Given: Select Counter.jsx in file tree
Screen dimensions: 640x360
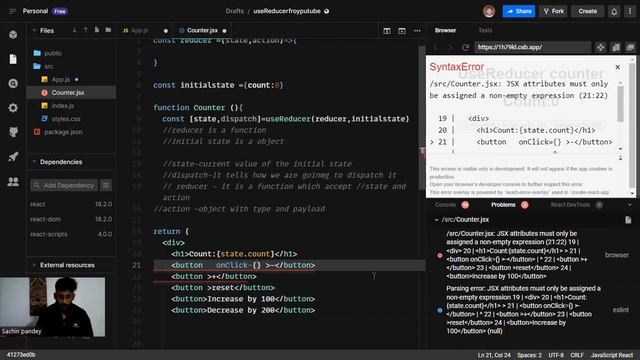Looking at the screenshot, I should (x=71, y=93).
